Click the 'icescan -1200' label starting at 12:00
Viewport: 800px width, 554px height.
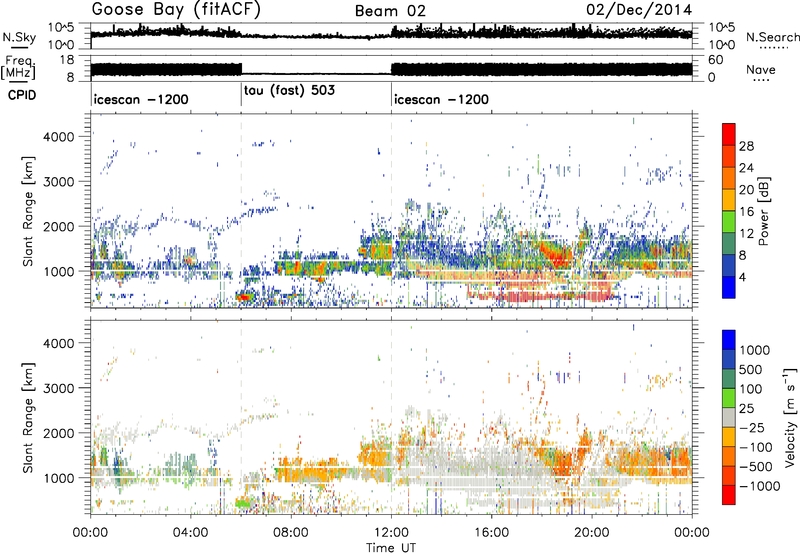pos(441,99)
